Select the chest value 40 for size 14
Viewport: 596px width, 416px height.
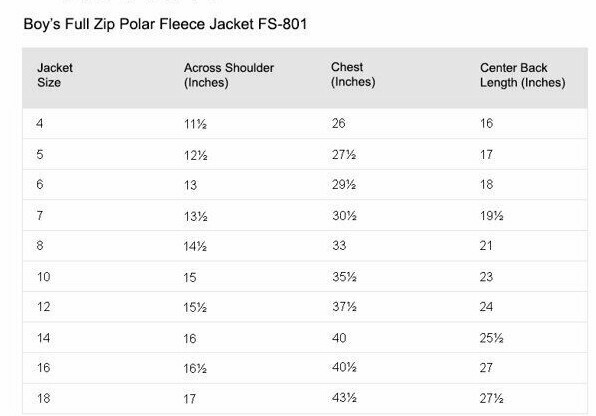[339, 338]
